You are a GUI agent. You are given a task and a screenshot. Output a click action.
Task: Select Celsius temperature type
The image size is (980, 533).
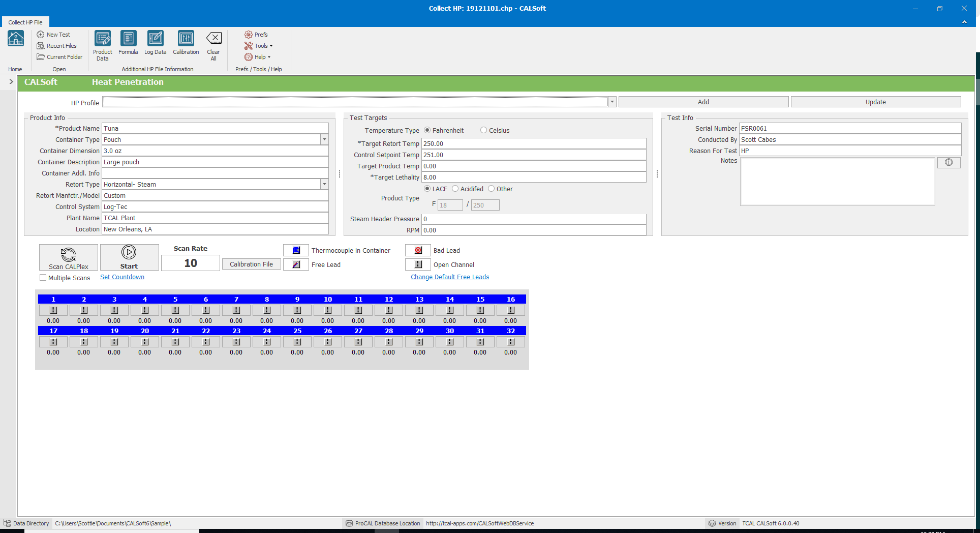(x=483, y=130)
